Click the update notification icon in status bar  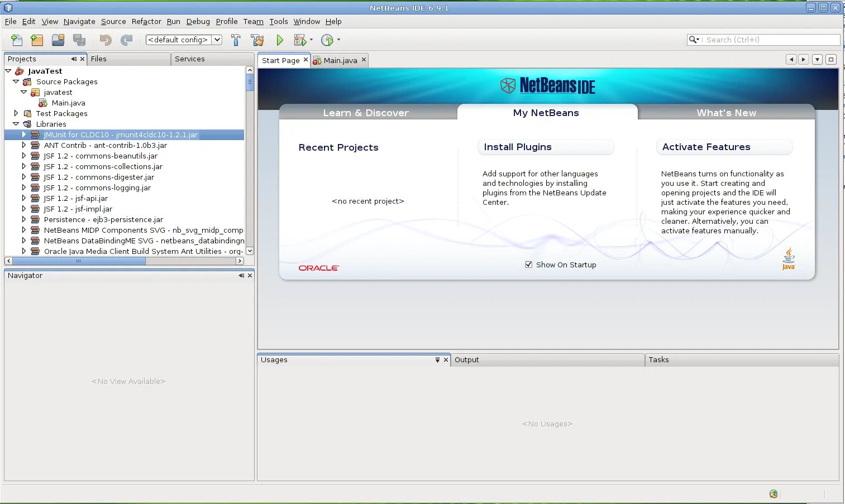774,493
